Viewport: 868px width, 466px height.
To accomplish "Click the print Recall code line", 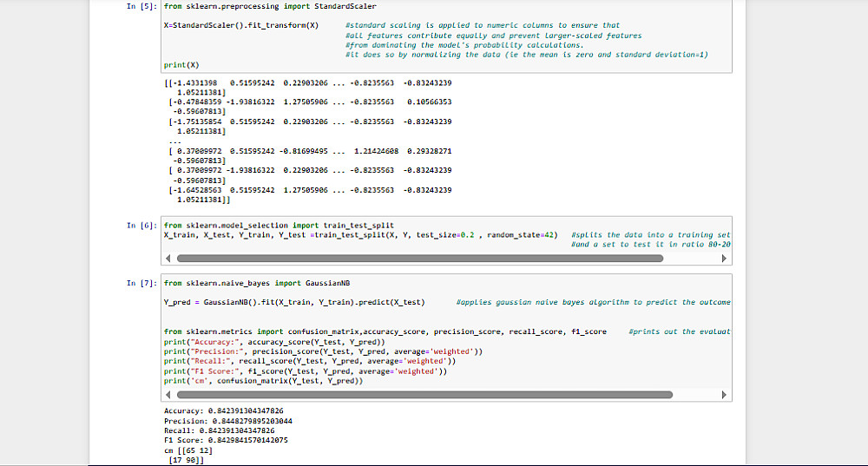I will click(310, 361).
